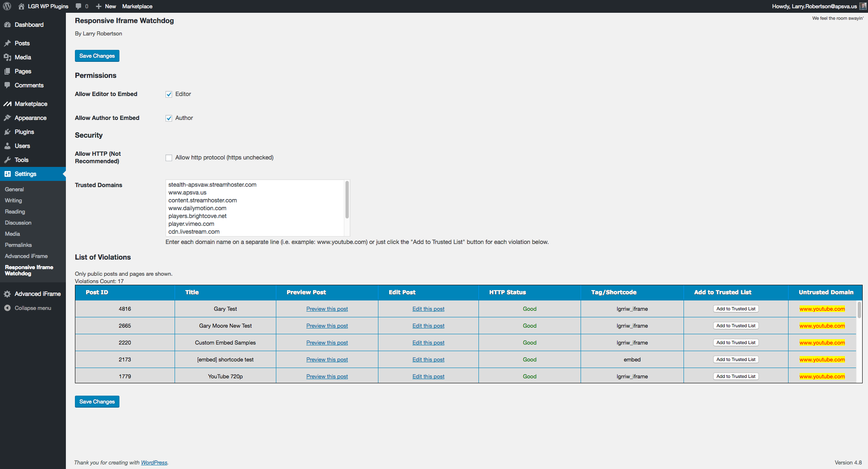
Task: Click the WordPress logo icon
Action: pos(7,6)
